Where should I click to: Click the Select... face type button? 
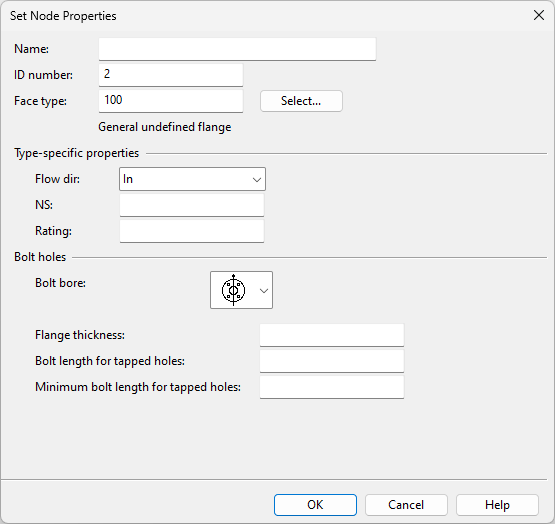[x=301, y=101]
